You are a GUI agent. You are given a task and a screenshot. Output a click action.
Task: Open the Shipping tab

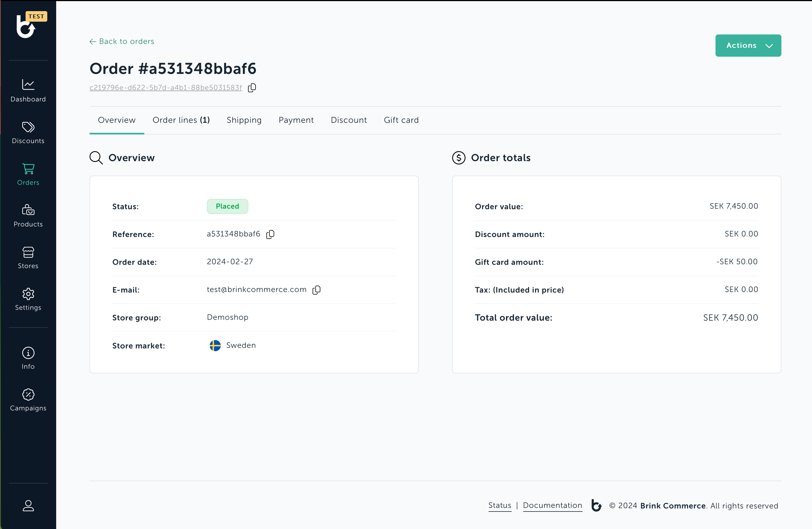(x=244, y=120)
